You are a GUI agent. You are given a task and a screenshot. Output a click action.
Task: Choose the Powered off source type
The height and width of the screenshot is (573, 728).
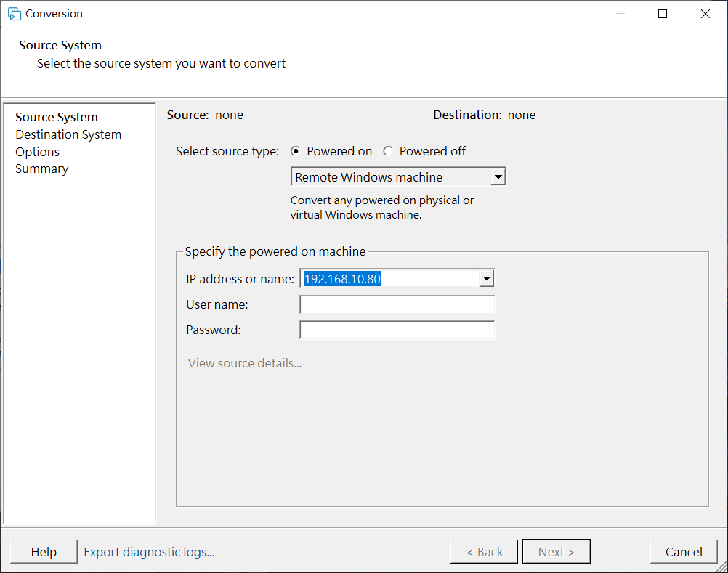click(x=388, y=151)
